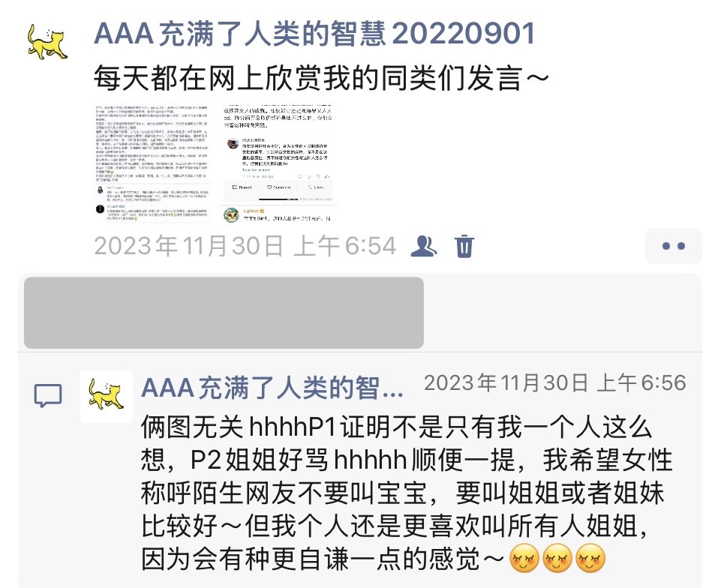Open the two-dot like/comment menu

[x=674, y=246]
